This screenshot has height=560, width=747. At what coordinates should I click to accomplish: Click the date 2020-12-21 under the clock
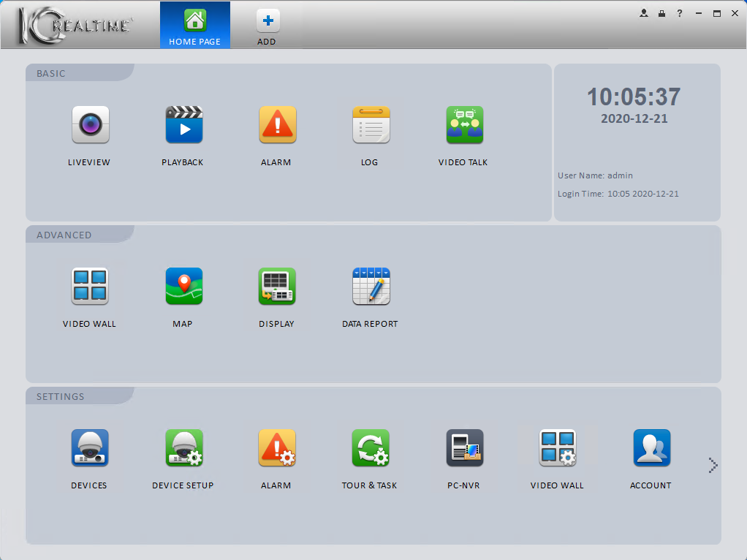634,118
